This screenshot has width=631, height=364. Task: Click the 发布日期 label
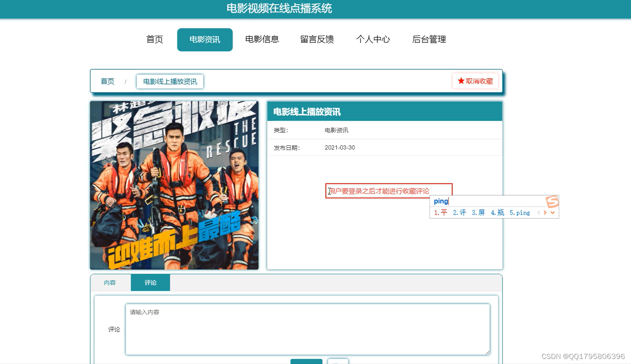(x=286, y=148)
